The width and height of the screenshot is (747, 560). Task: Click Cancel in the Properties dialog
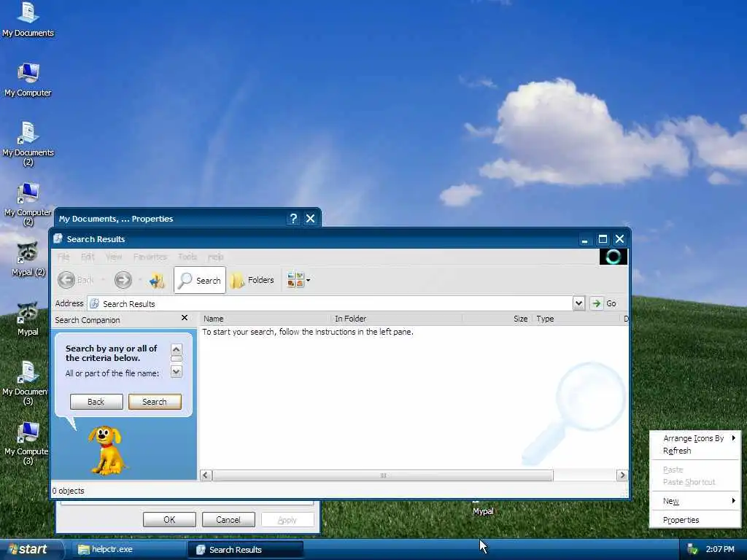pyautogui.click(x=228, y=519)
